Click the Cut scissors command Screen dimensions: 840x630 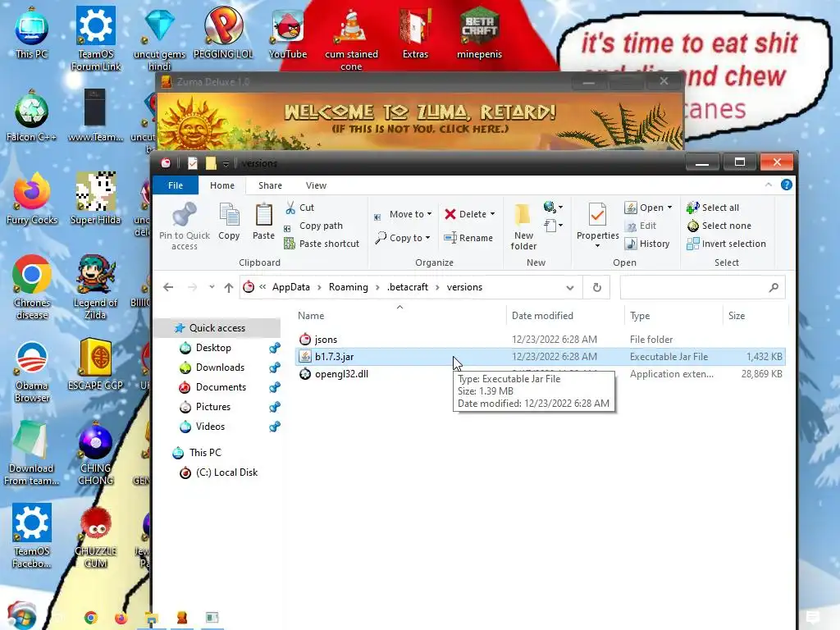coord(300,208)
